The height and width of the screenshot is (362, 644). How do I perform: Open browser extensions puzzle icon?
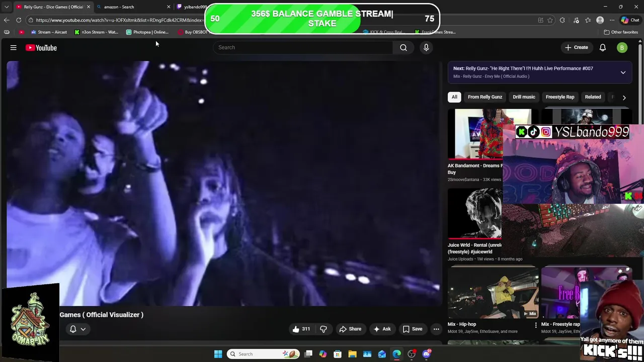[562, 20]
